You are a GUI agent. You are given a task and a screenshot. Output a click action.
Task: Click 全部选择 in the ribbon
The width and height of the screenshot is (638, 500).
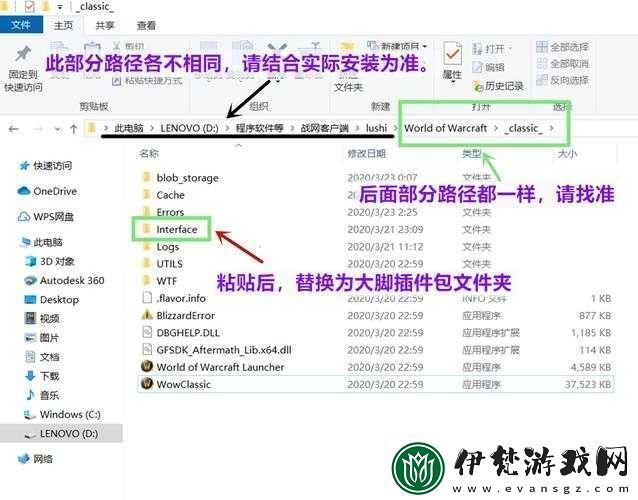pos(562,47)
